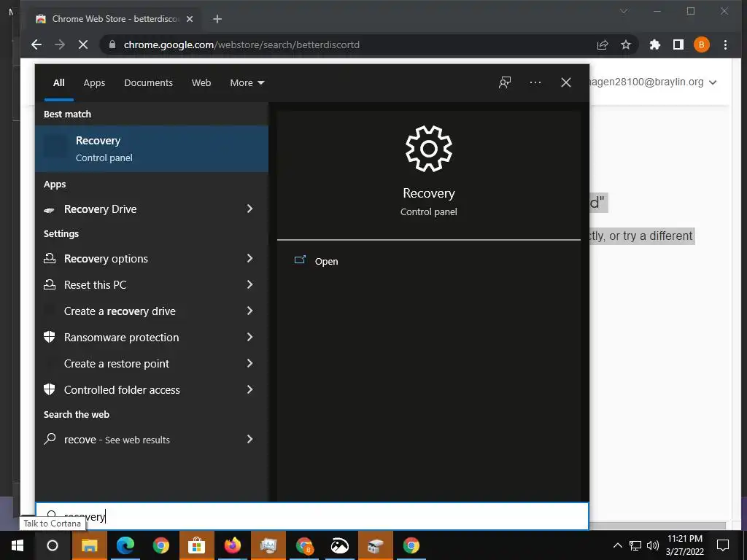Close the Windows search panel
Screen dimensions: 747x560
click(566, 82)
